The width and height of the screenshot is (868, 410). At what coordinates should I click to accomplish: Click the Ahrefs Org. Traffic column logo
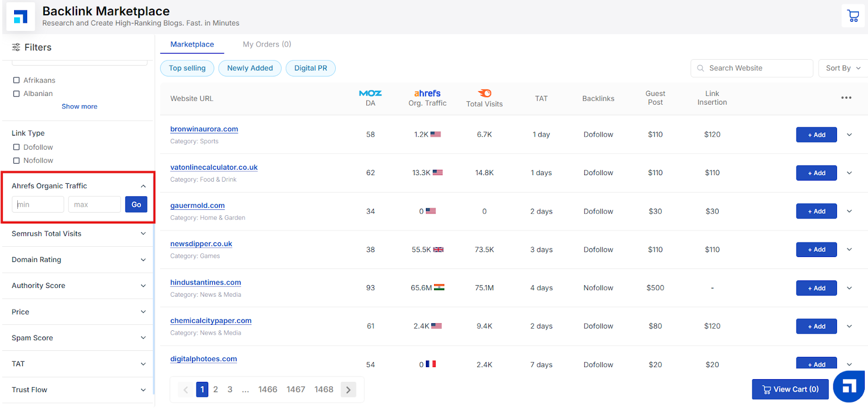[x=427, y=93]
